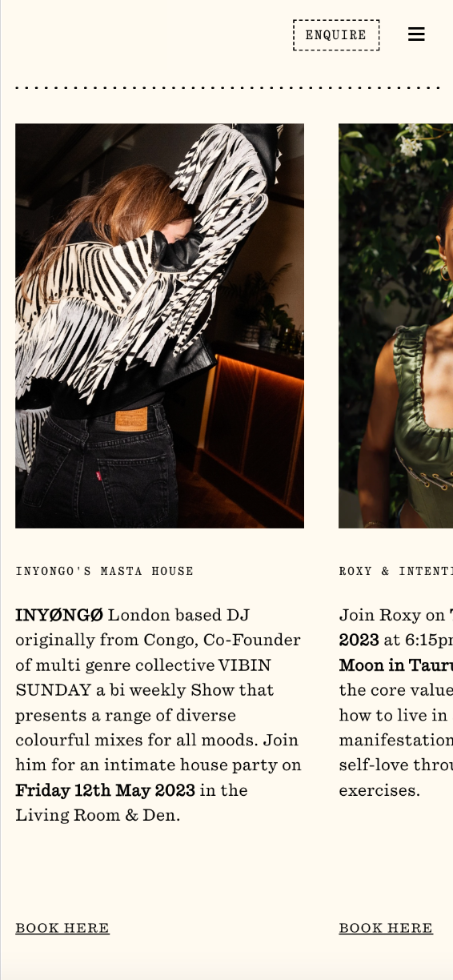Viewport: 453px width, 980px height.
Task: Click the orange jeans patch in photo
Action: (x=130, y=419)
